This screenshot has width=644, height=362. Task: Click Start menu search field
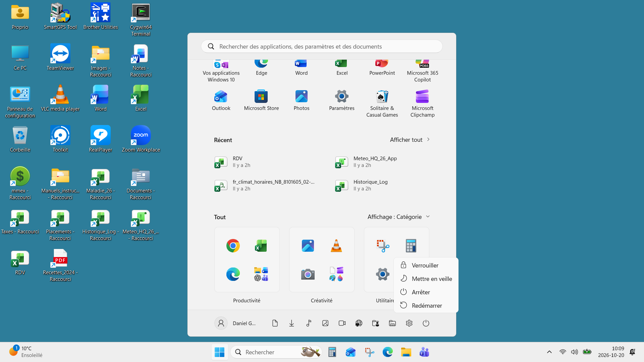point(322,46)
